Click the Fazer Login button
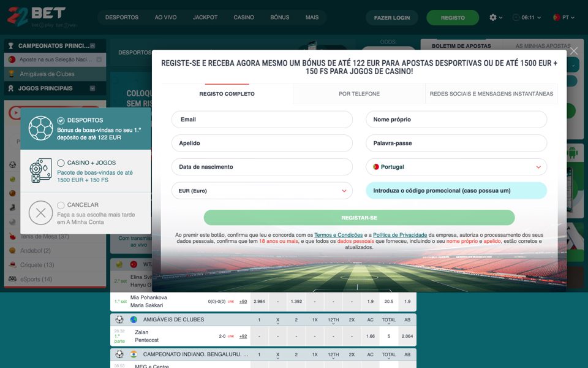Image resolution: width=588 pixels, height=368 pixels. 392,18
